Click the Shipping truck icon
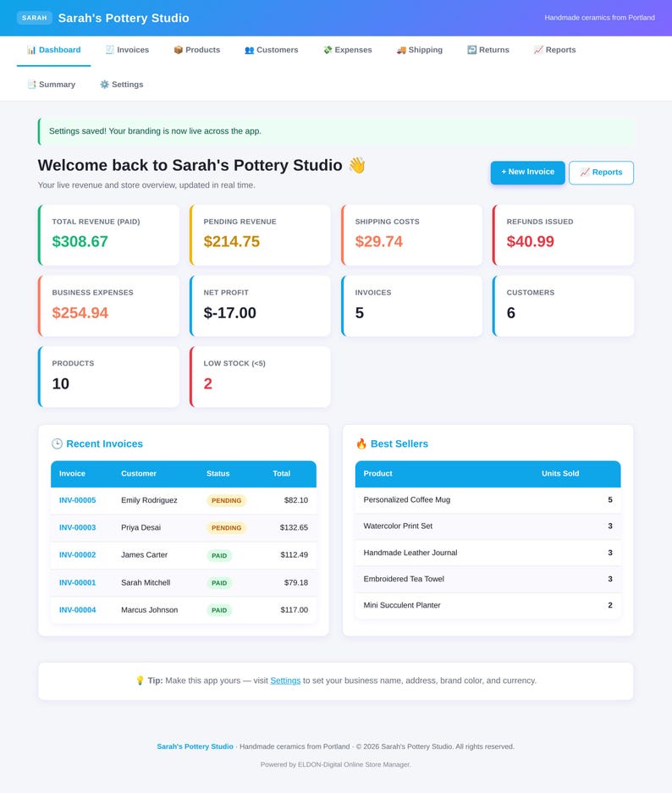This screenshot has width=672, height=793. (x=401, y=50)
